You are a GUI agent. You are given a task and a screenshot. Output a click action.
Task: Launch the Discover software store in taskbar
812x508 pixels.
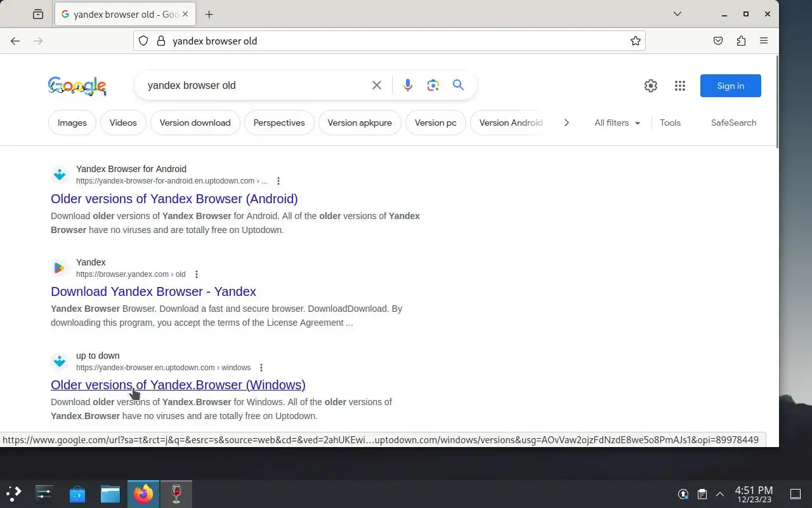(77, 493)
